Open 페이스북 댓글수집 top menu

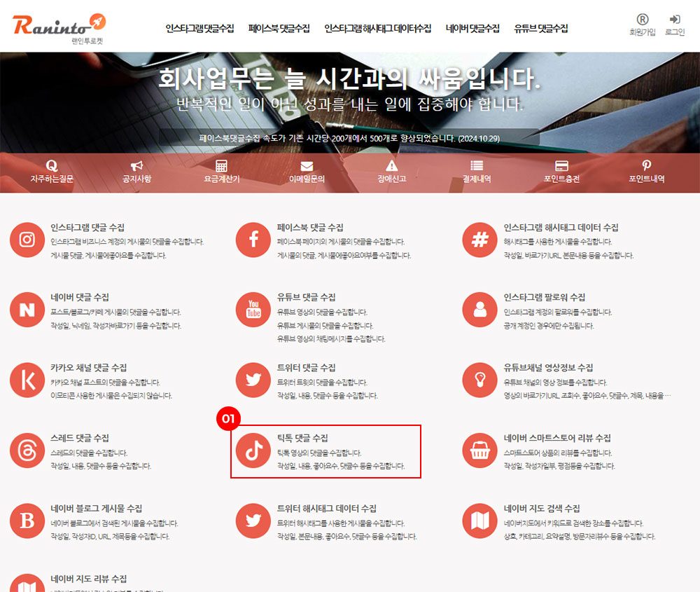279,29
